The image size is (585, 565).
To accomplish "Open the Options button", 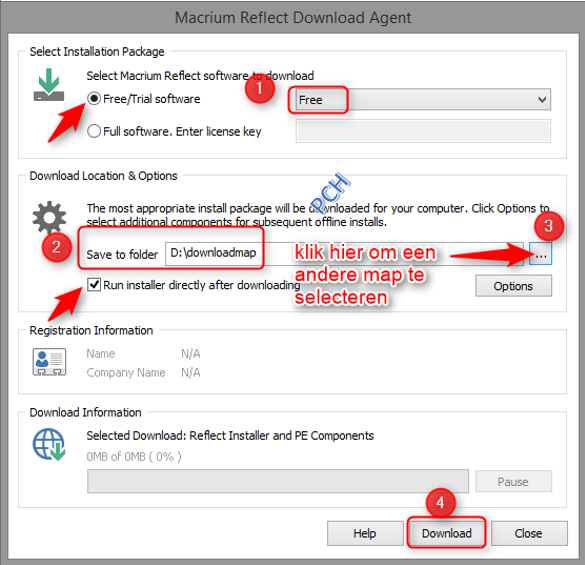I will (x=513, y=286).
